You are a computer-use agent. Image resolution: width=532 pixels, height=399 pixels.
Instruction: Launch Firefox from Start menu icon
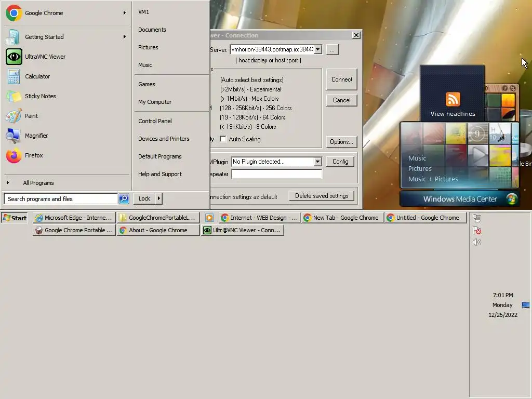point(14,155)
